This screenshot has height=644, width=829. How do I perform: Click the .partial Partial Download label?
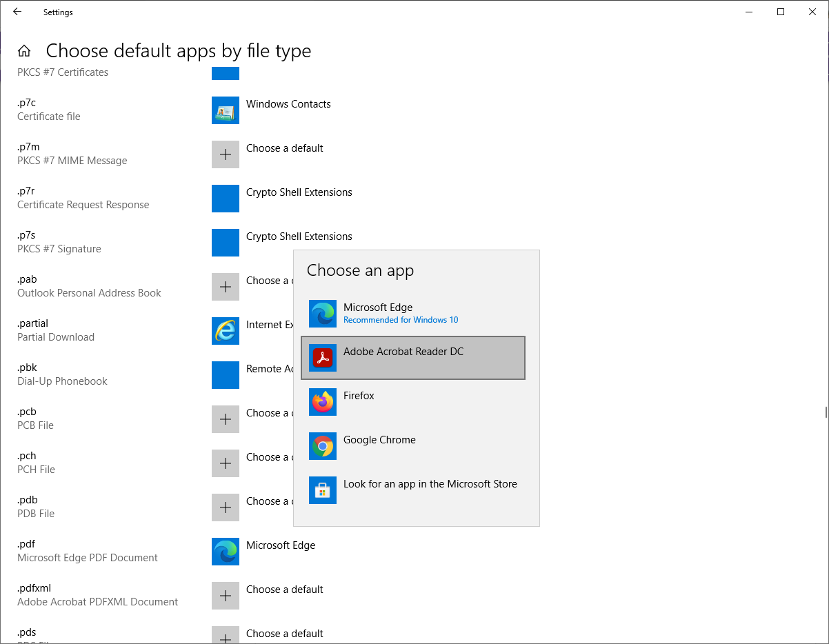[56, 330]
